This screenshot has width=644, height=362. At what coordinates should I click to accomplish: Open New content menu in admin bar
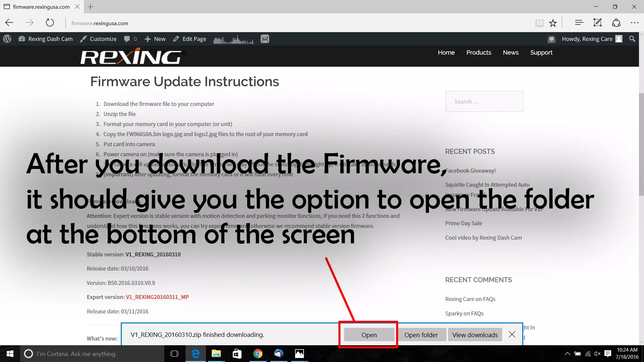point(155,39)
